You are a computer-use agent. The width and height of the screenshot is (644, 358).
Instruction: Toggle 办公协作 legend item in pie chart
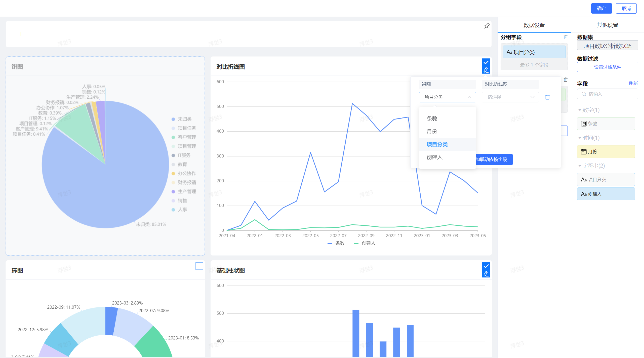click(x=184, y=173)
